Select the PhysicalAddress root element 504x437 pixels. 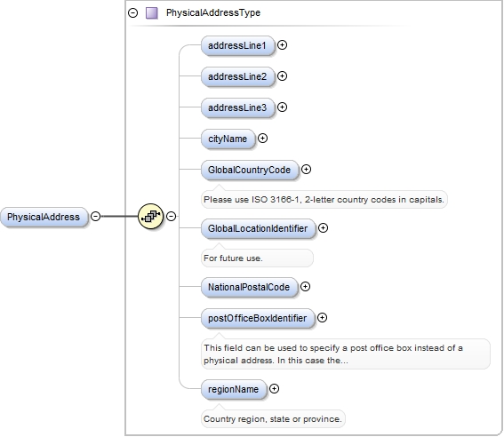point(44,217)
